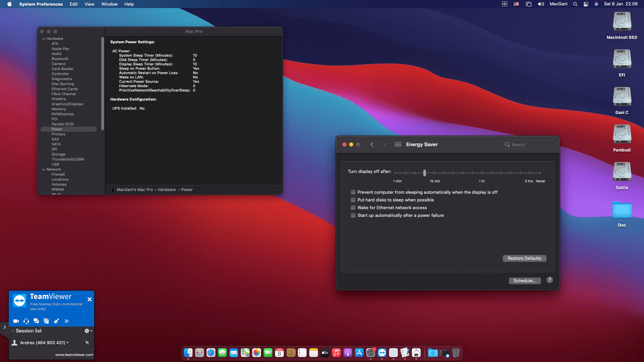This screenshot has width=644, height=362.
Task: Check Wake for Ethernet network access
Action: (353, 207)
